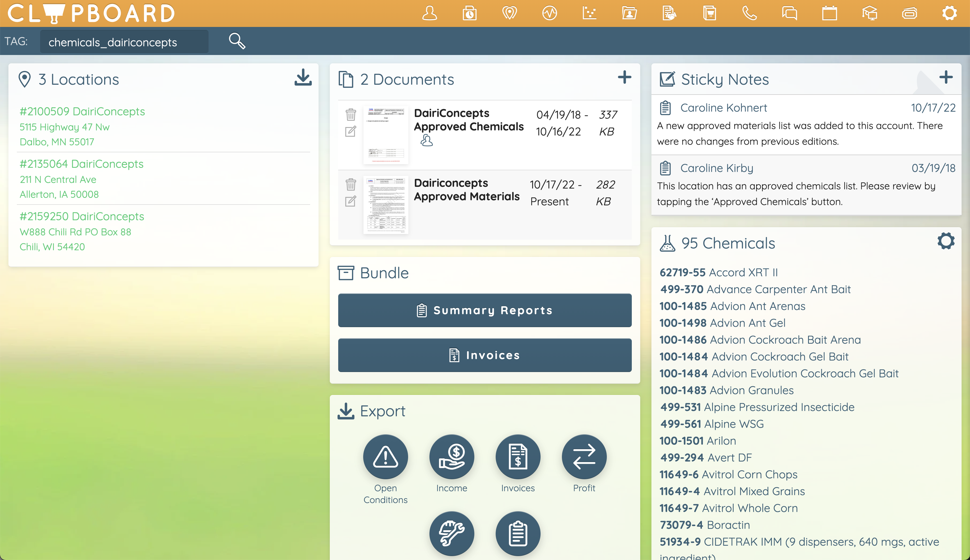Select chemical Advion Cockroach Bait Arena
The width and height of the screenshot is (970, 560).
(760, 340)
